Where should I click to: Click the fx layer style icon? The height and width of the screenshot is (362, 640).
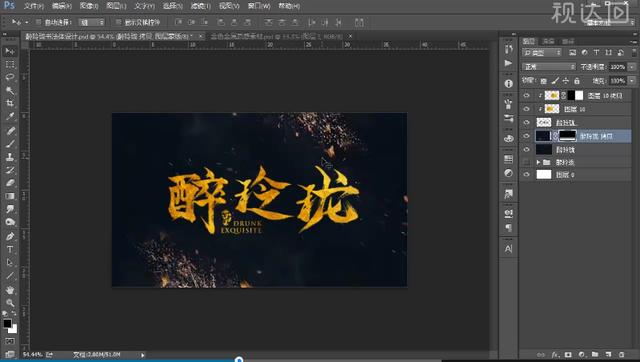coord(555,355)
